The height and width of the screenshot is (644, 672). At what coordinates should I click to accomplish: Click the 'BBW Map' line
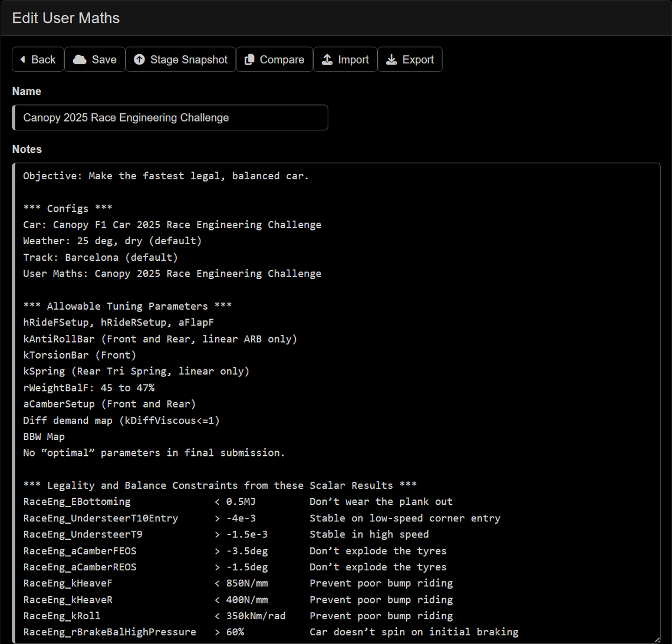pos(44,437)
